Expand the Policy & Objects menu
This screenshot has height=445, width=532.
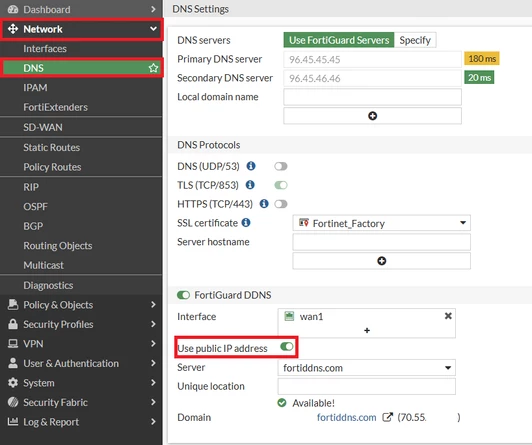(81, 305)
